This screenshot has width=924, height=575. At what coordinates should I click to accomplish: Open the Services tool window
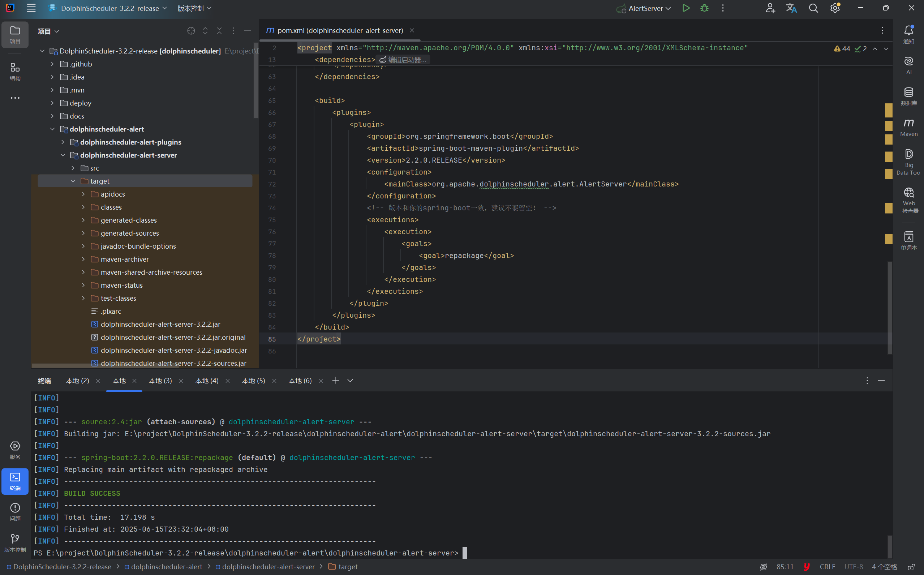coord(15,450)
